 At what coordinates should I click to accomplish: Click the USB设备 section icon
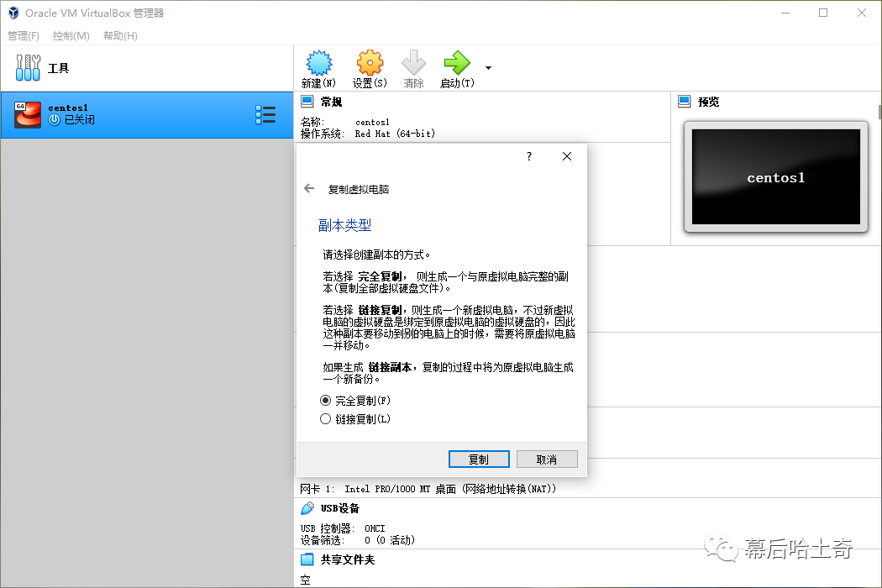pos(307,508)
